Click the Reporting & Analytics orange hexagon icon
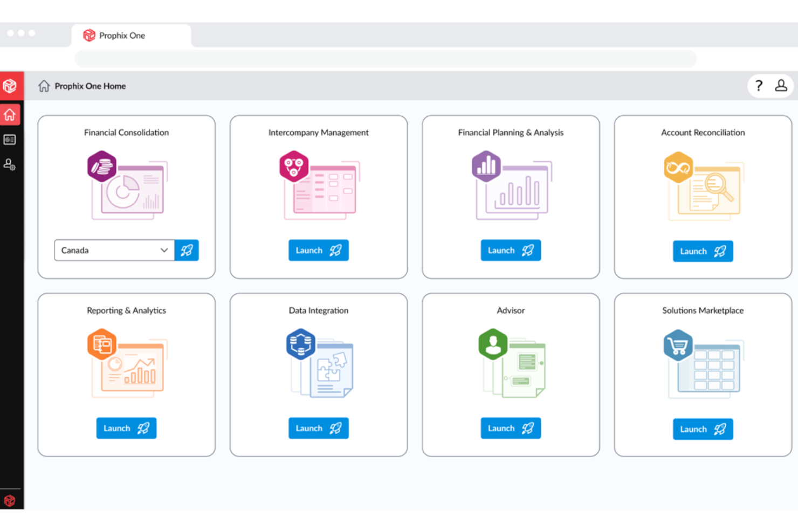This screenshot has width=798, height=532. click(102, 344)
